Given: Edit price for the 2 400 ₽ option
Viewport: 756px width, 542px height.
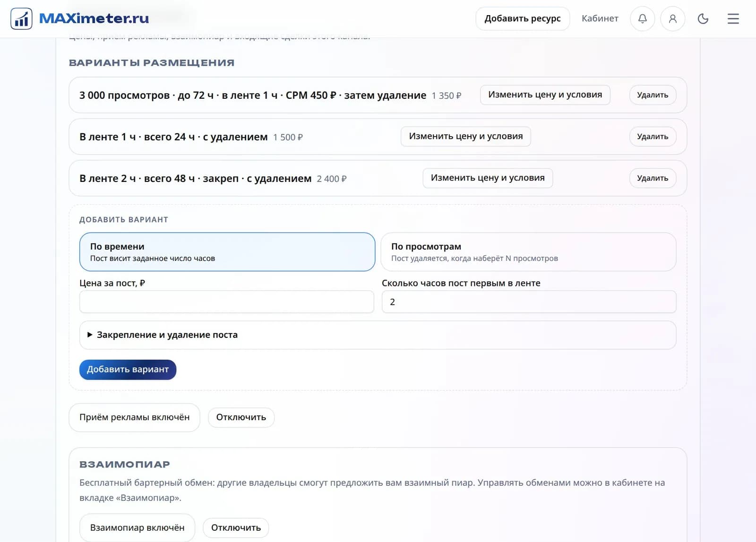Looking at the screenshot, I should 488,178.
